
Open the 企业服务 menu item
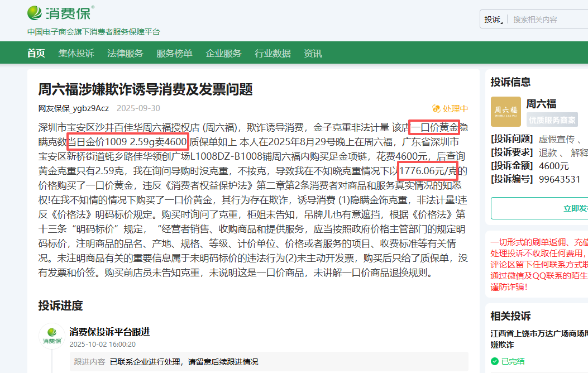coord(223,54)
